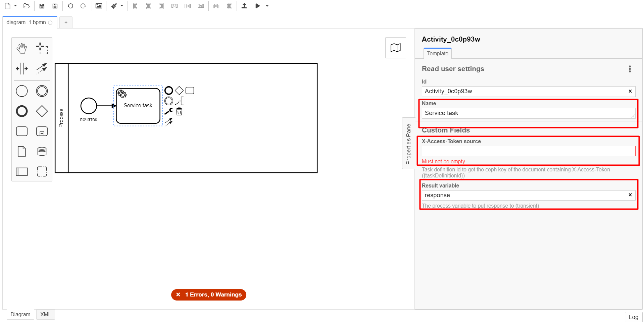Activate the global connect tool in palette
Image resolution: width=644 pixels, height=324 pixels.
pos(42,68)
